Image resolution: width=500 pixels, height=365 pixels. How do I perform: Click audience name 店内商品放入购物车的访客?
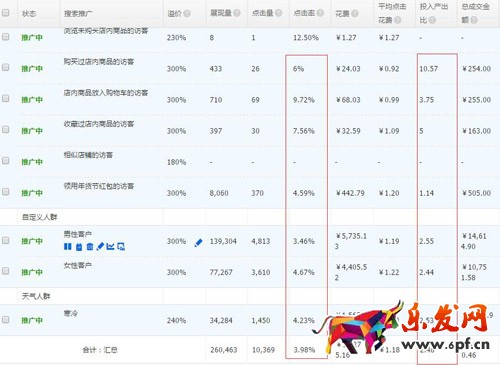[106, 93]
